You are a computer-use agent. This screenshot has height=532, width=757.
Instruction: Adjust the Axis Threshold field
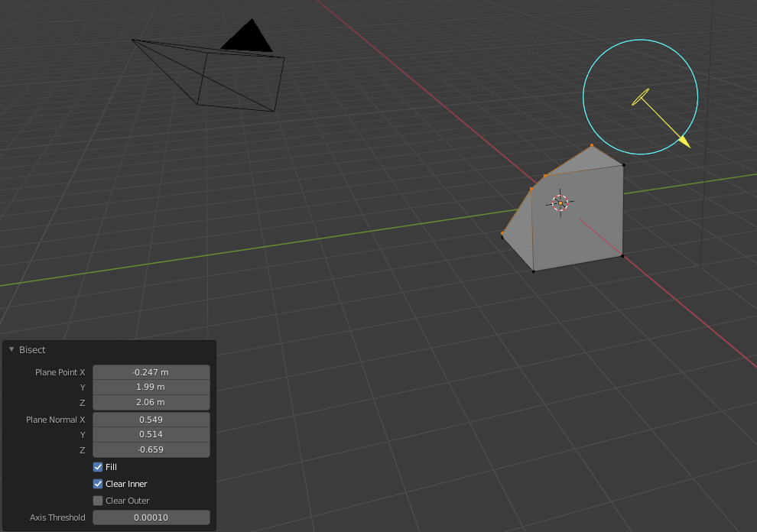(x=151, y=517)
